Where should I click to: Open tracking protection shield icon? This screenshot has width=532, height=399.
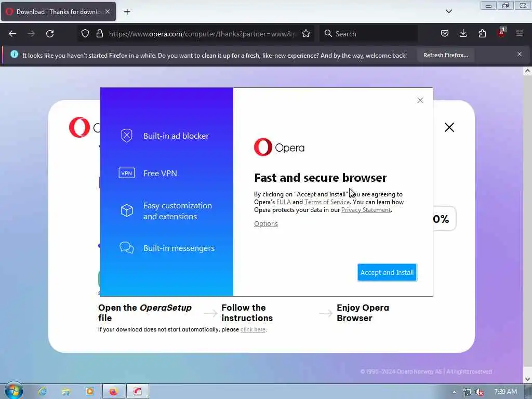coord(85,34)
